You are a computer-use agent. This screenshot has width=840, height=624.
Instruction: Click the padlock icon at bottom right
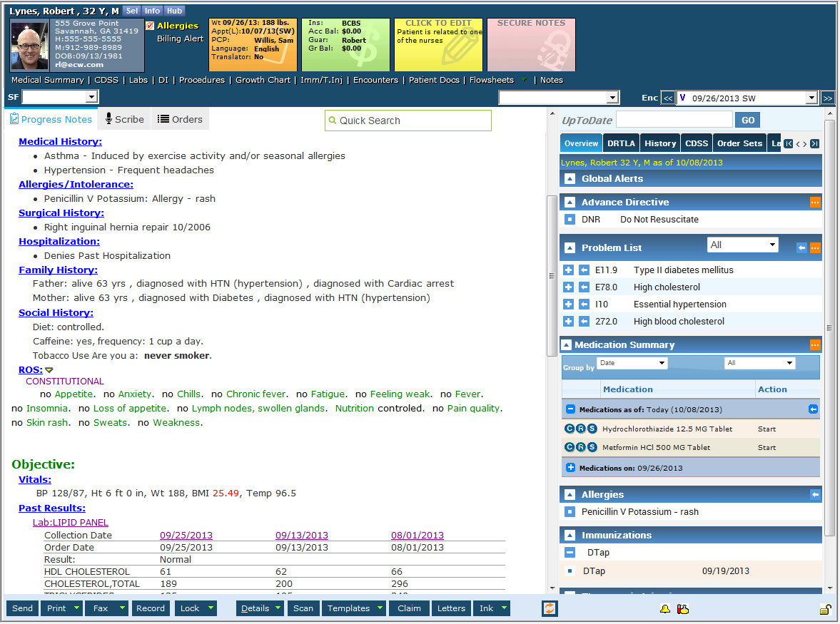824,609
